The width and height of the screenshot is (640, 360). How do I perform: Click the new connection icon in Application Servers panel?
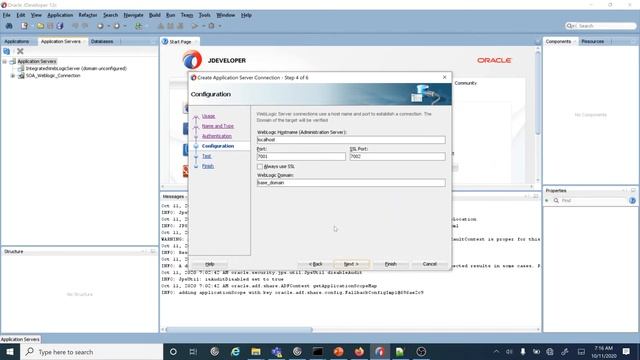(7, 51)
